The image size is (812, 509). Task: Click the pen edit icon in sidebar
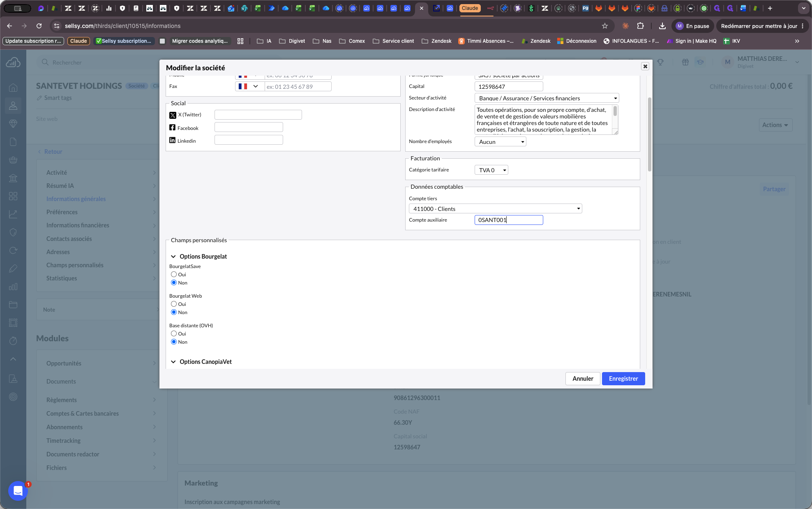click(13, 268)
